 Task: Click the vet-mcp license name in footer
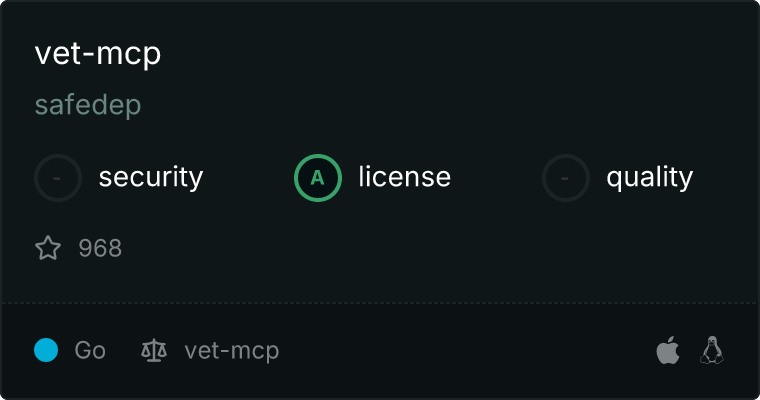[x=232, y=351]
